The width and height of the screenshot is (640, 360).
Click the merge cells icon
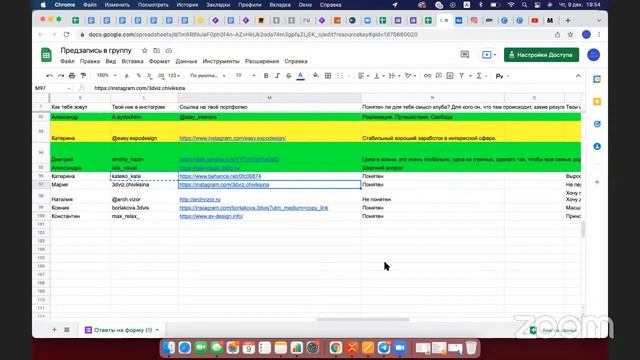point(340,76)
